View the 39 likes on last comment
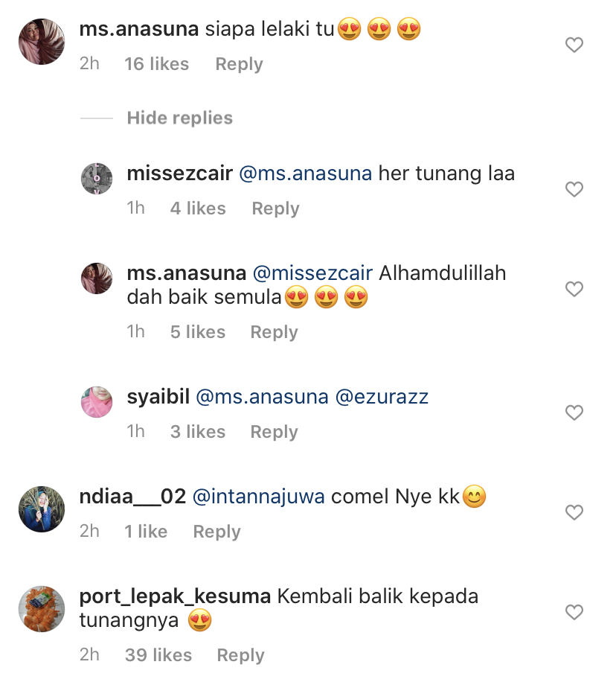 pos(158,655)
